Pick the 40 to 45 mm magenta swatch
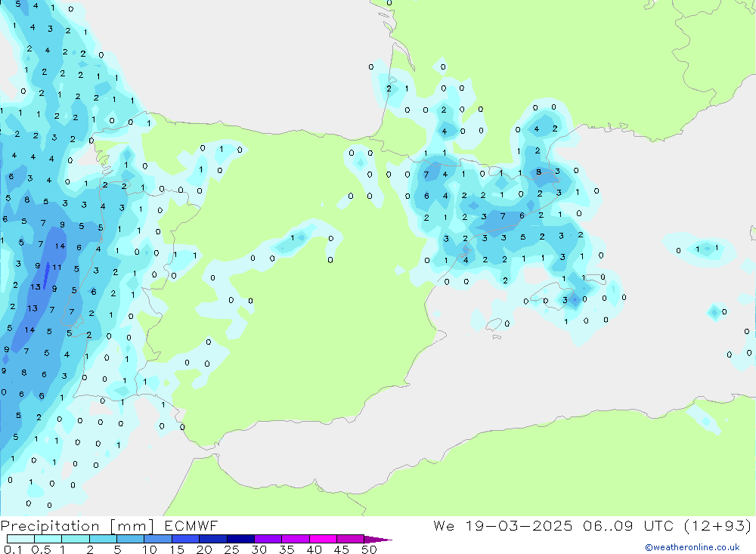756x554 pixels. pos(323,539)
